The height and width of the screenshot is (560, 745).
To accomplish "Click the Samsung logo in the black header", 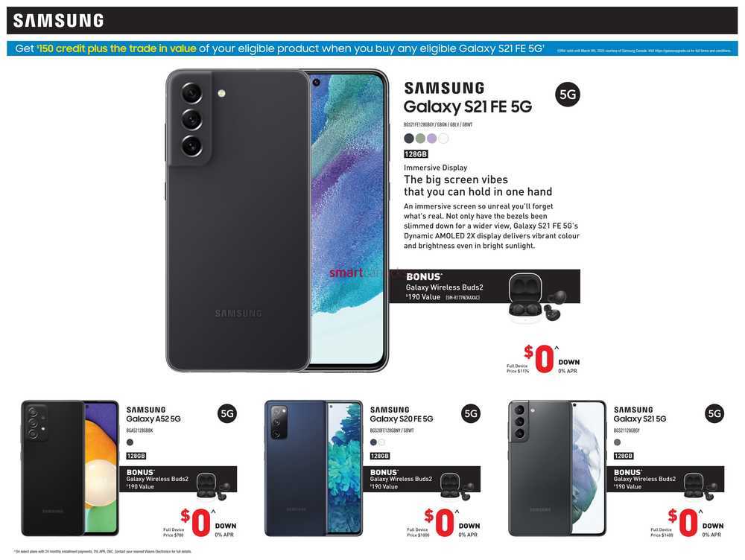I will tap(58, 20).
